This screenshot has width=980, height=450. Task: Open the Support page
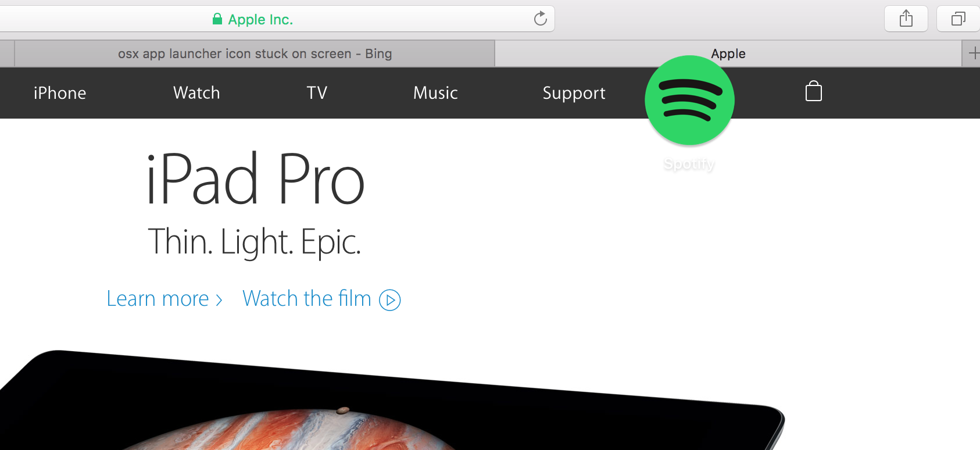tap(574, 93)
